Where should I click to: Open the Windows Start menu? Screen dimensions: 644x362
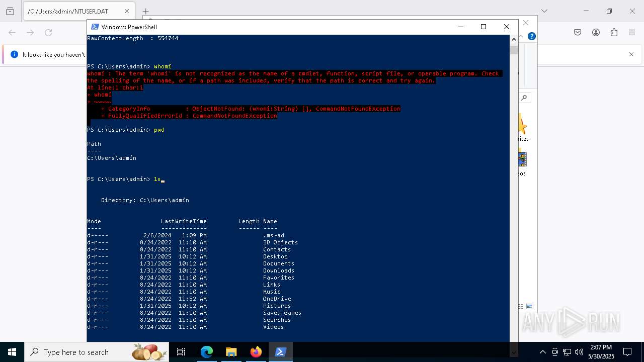coord(12,352)
